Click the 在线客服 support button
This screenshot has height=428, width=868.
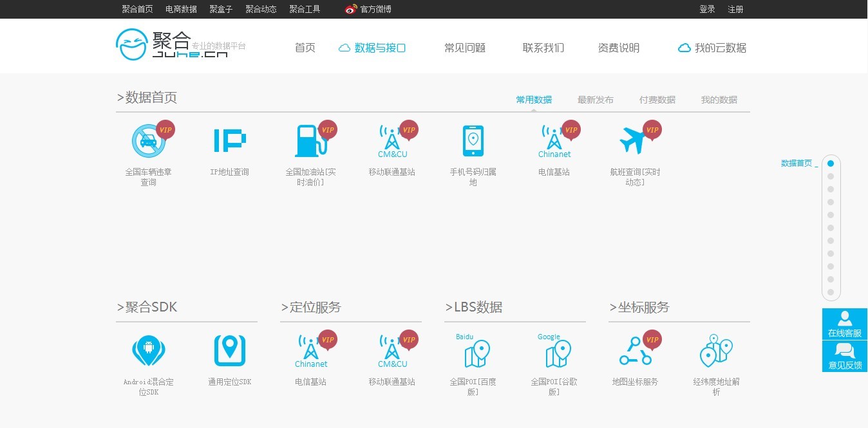pos(844,324)
